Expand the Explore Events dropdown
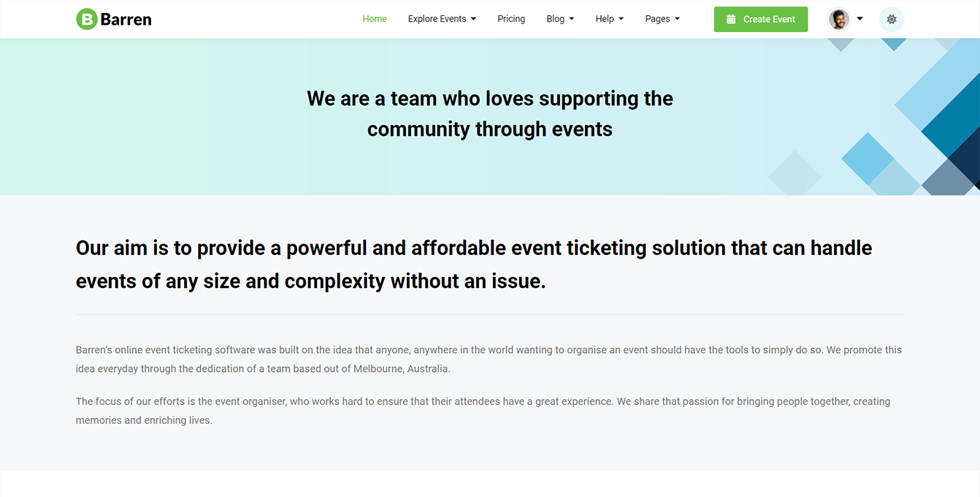980x497 pixels. pyautogui.click(x=441, y=19)
